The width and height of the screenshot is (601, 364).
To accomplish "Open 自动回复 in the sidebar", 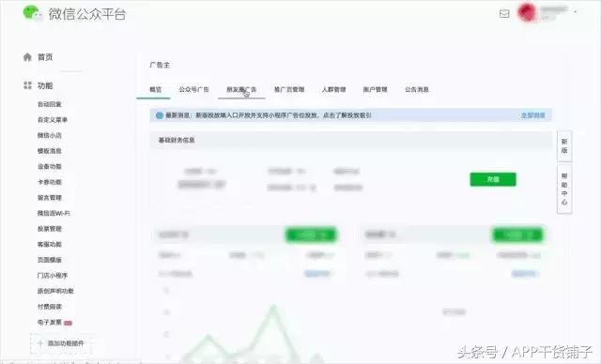I will click(50, 104).
